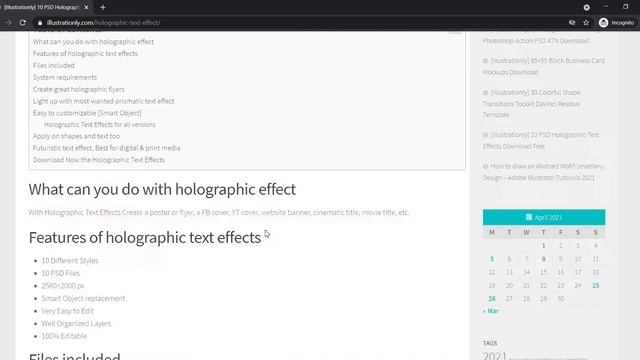Select April 8 in the calendar

point(543,259)
